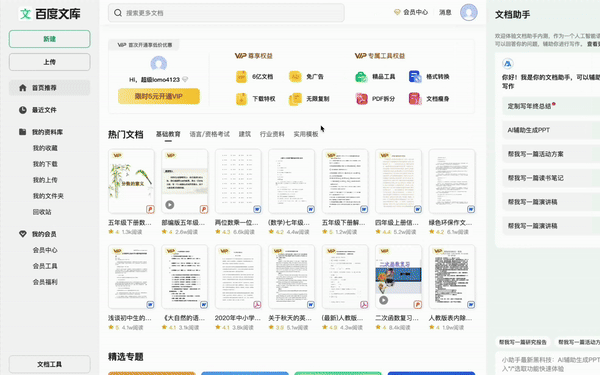
Task: Open the PDF拆分 tool icon
Action: click(x=361, y=99)
